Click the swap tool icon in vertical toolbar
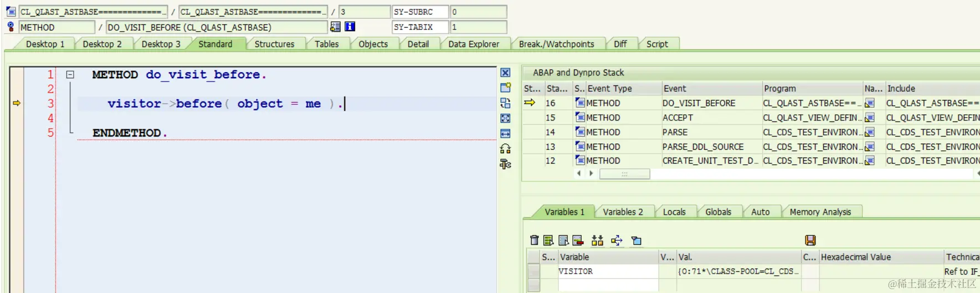Screen dimensions: 980x293 505,103
